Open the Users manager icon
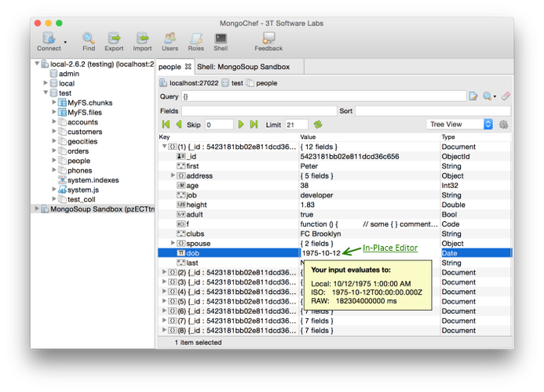Image resolution: width=544 pixels, height=392 pixels. [x=170, y=42]
